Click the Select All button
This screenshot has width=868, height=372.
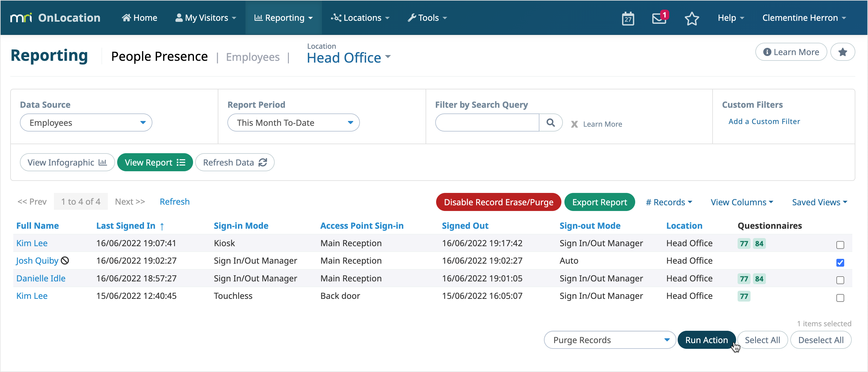coord(762,340)
